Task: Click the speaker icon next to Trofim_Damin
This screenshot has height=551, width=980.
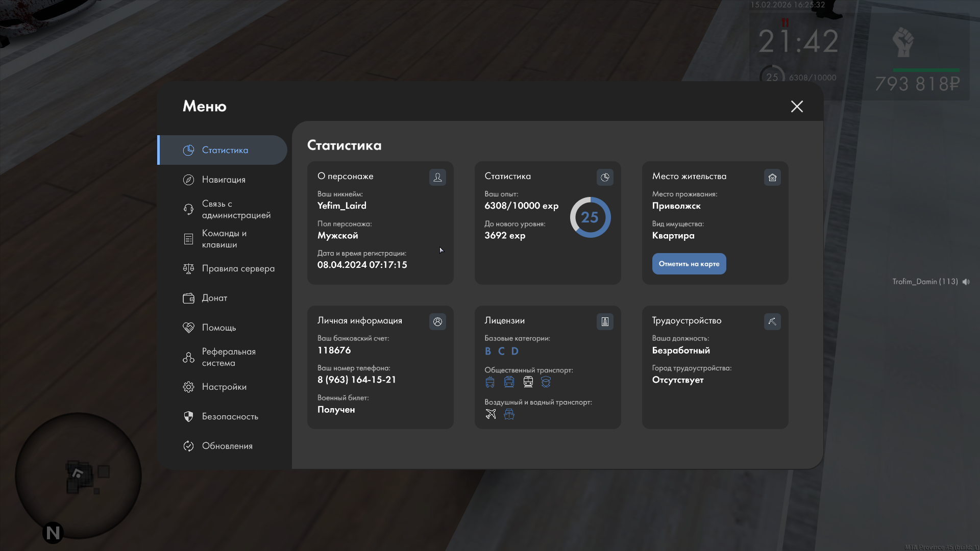Action: (x=966, y=282)
